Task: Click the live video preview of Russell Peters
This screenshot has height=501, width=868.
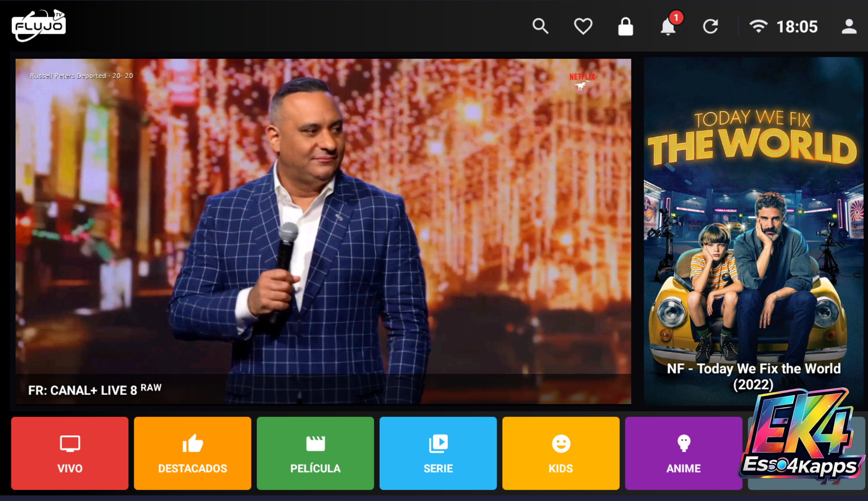Action: (323, 231)
